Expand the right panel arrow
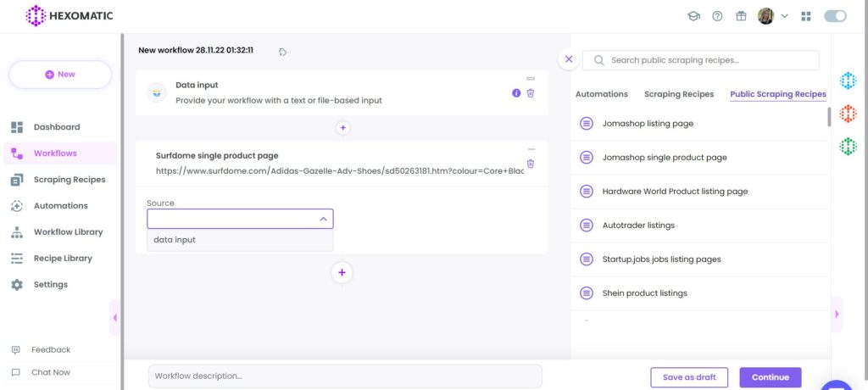This screenshot has width=868, height=390. point(837,314)
